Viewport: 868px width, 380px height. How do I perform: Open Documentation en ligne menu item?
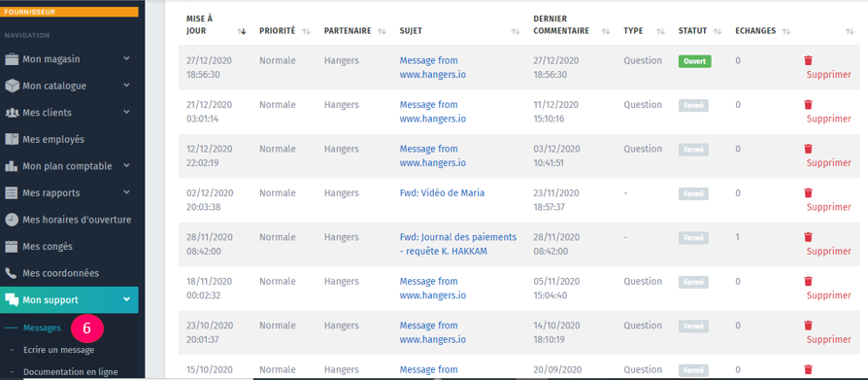coord(70,372)
